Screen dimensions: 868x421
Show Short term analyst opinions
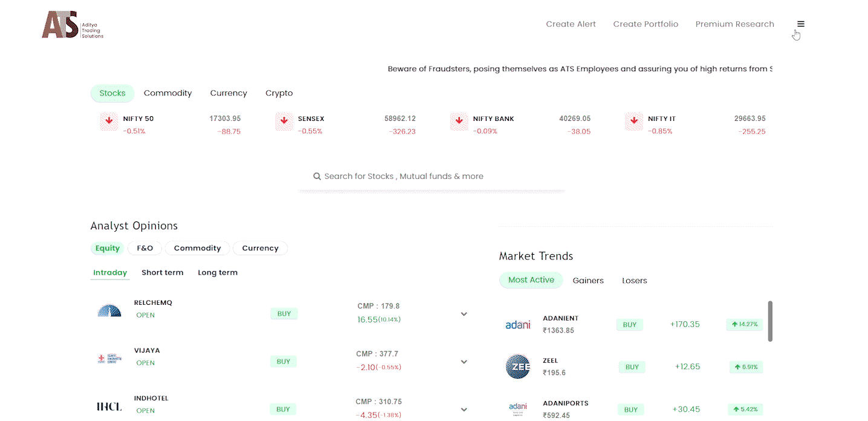coord(163,273)
